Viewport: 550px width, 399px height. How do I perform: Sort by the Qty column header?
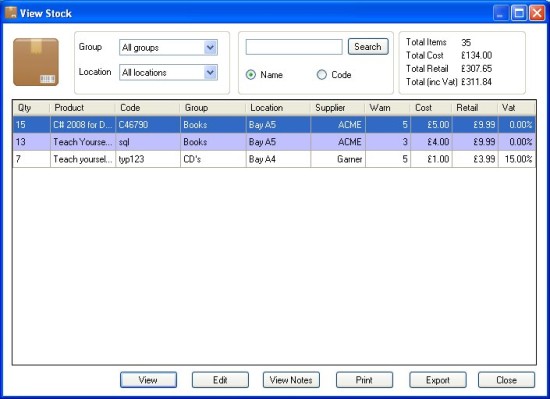(x=31, y=108)
